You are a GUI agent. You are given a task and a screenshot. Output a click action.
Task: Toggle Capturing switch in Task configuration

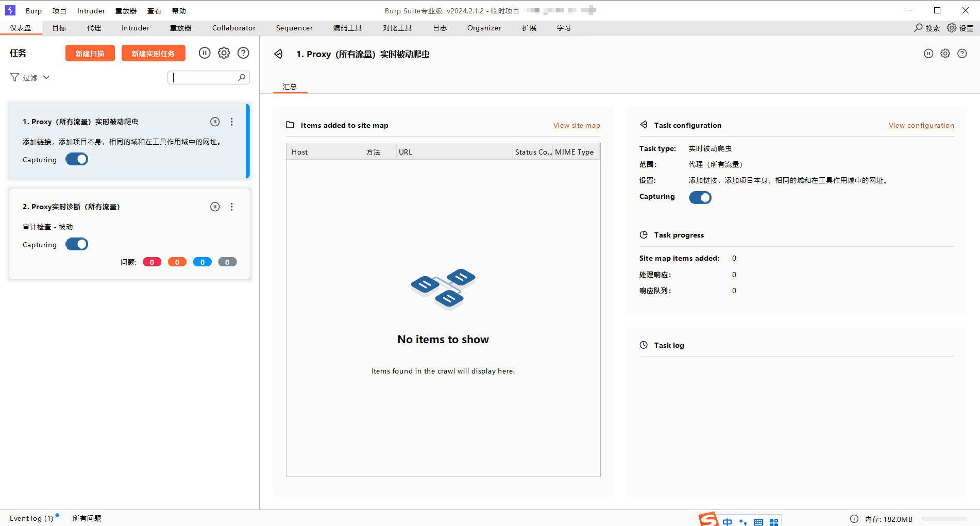[700, 197]
